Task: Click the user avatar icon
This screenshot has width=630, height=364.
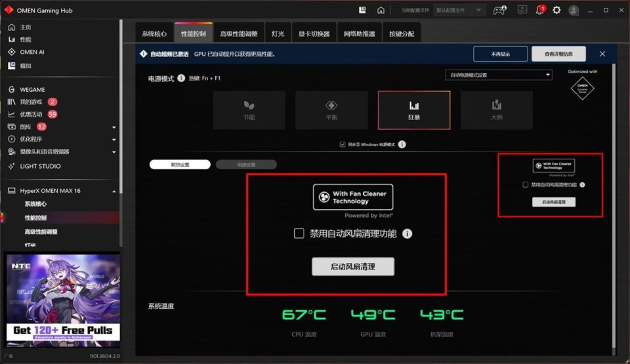Action: 574,10
